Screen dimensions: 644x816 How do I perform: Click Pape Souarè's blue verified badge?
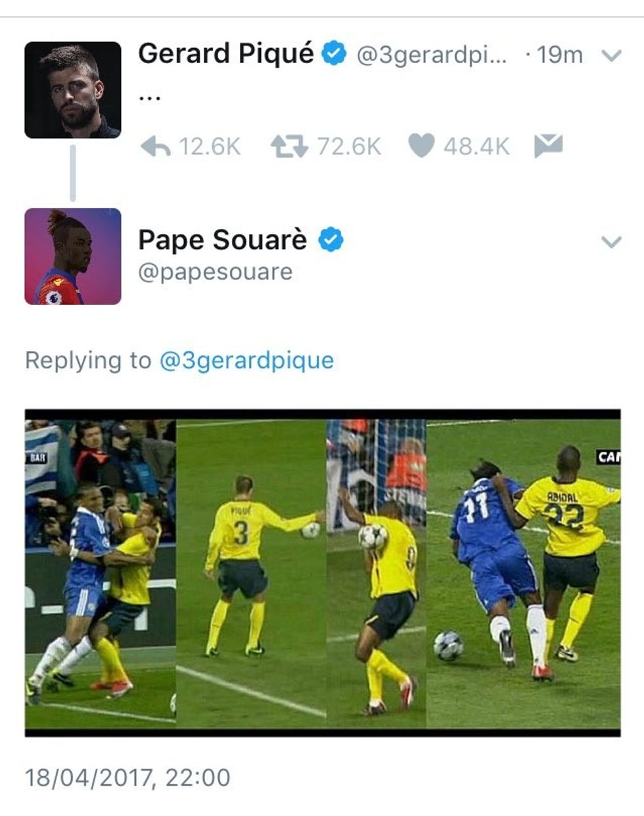tap(331, 239)
